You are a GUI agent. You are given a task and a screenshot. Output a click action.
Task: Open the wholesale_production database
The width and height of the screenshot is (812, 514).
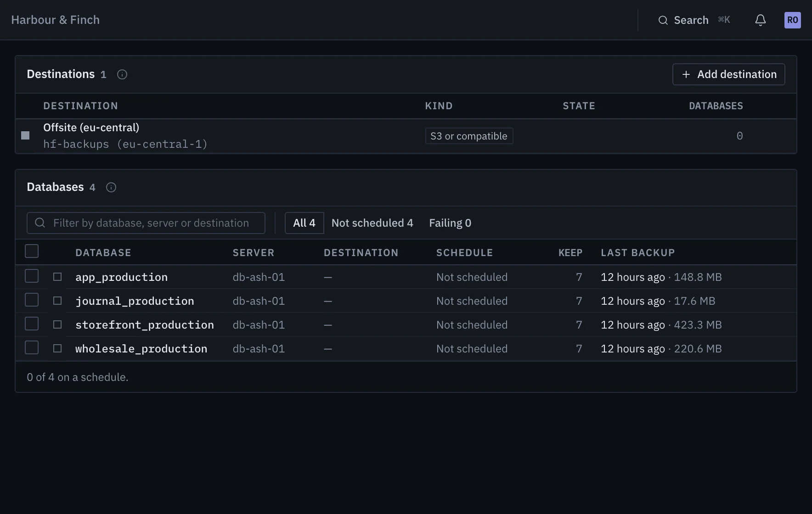pos(141,349)
